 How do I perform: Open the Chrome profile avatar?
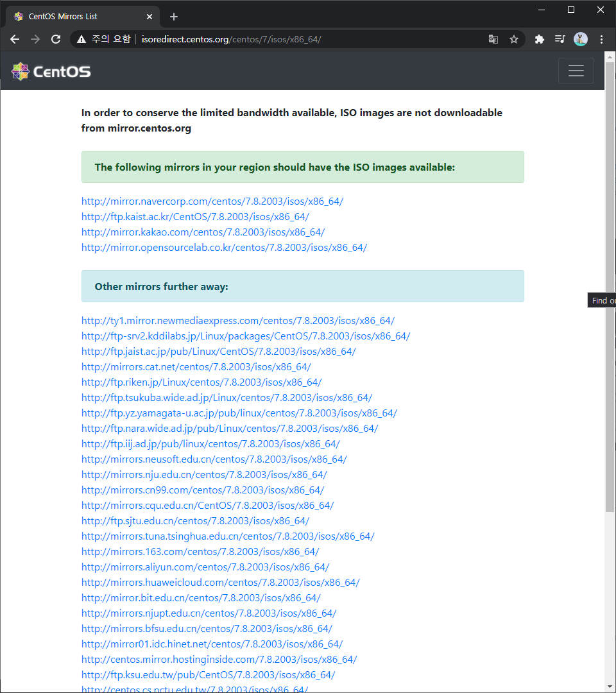(x=580, y=39)
